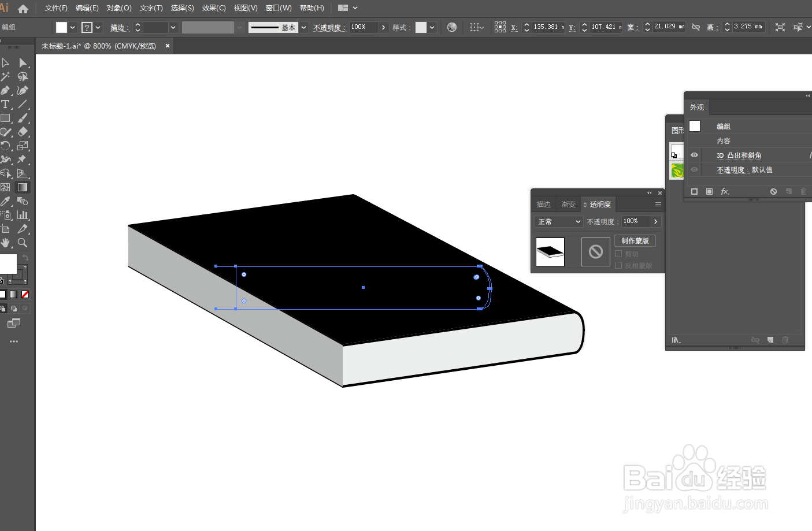Image resolution: width=812 pixels, height=531 pixels.
Task: Click the 制作蒙版 button
Action: click(x=635, y=240)
